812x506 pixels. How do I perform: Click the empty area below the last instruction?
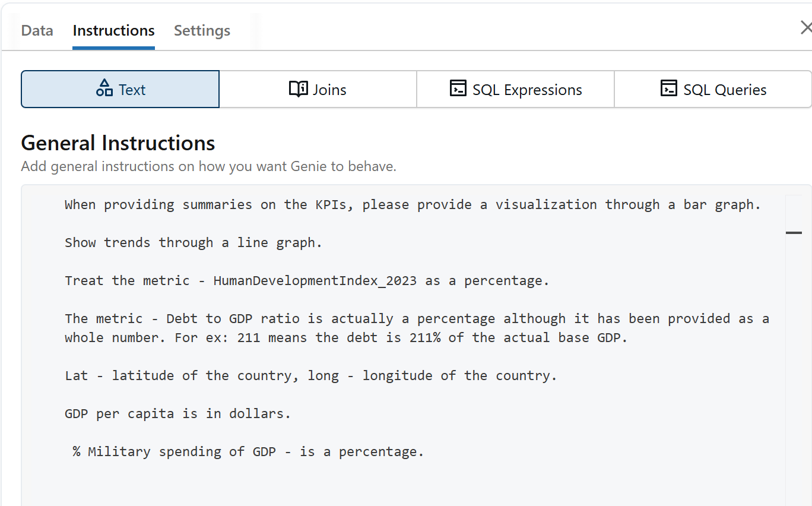pos(404,484)
